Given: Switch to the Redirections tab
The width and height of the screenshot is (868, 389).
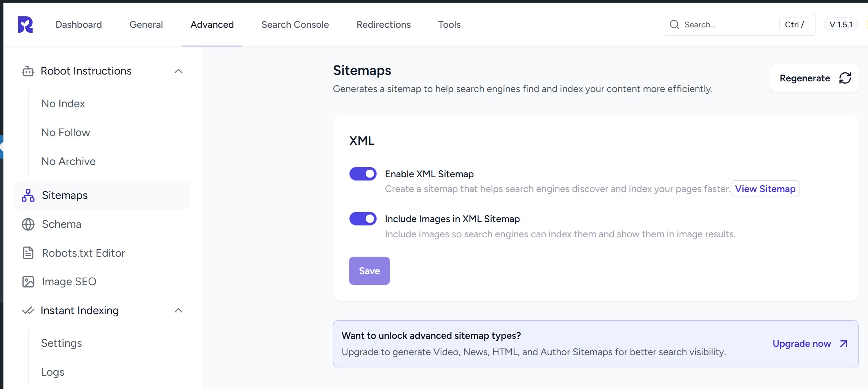Looking at the screenshot, I should 384,25.
